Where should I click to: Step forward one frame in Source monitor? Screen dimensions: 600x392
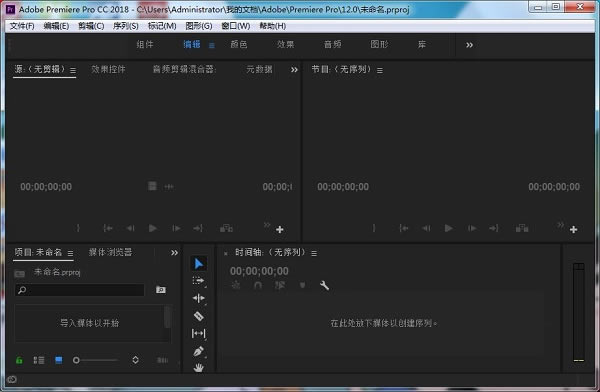176,228
